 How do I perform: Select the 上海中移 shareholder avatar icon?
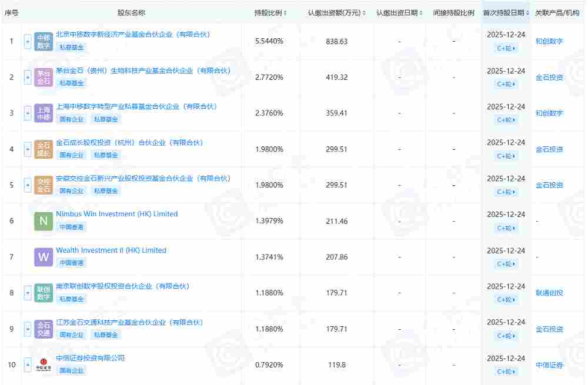[42, 113]
